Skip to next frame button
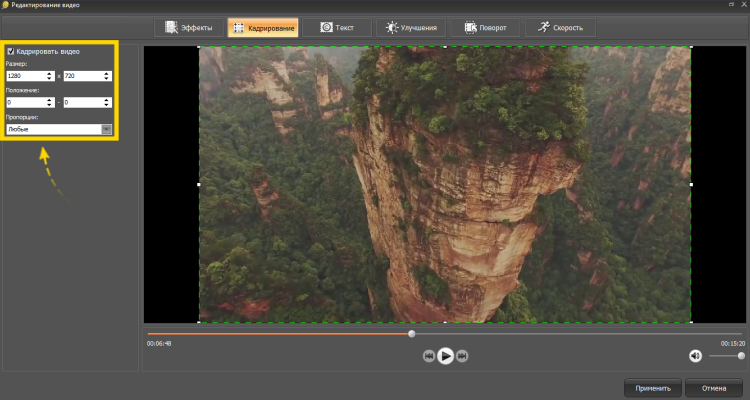The height and width of the screenshot is (400, 750). (462, 356)
